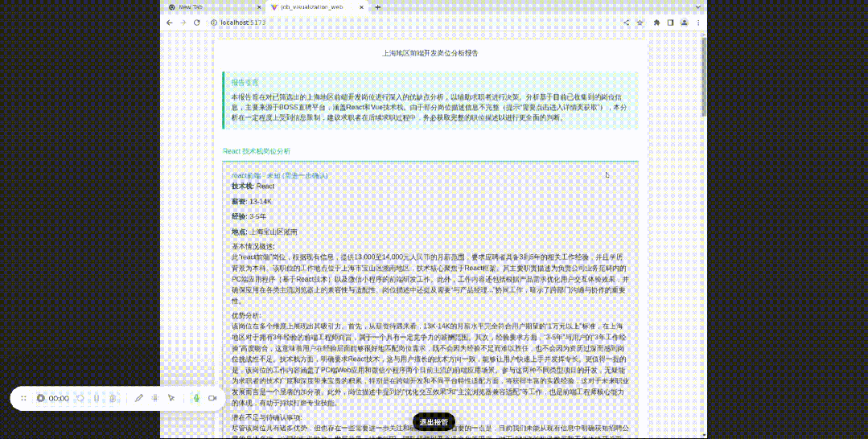The height and width of the screenshot is (439, 868).
Task: Select the job_visualization_web tab
Action: coord(317,7)
